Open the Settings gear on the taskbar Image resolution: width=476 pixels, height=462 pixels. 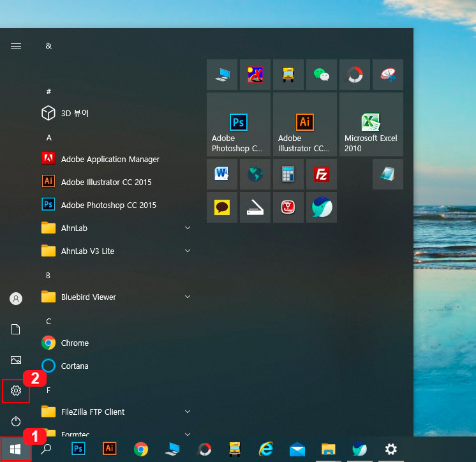tap(391, 449)
